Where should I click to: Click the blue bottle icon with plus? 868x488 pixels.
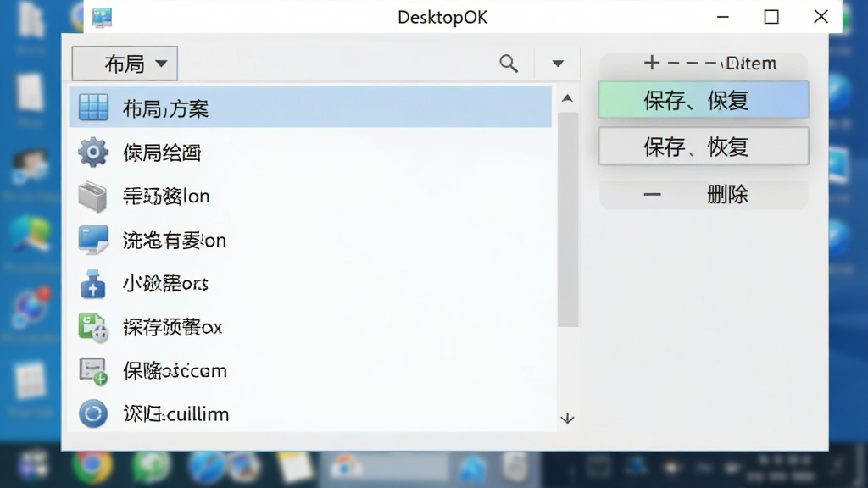(93, 284)
